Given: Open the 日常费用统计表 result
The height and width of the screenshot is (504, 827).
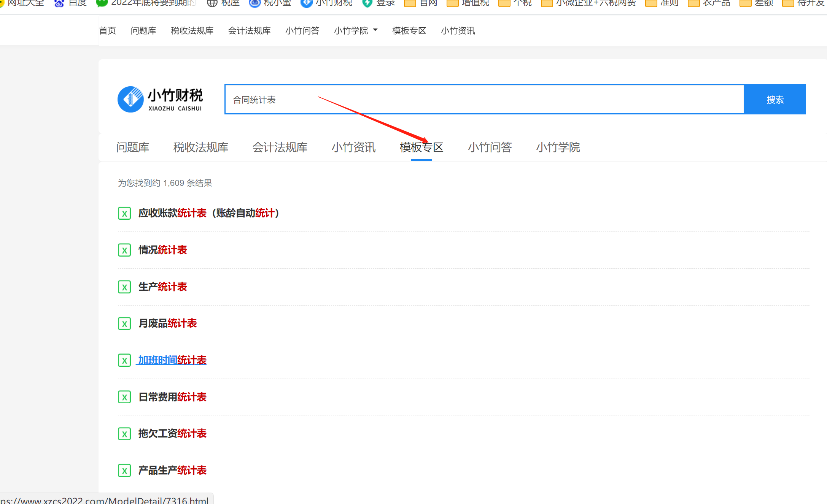Looking at the screenshot, I should 172,397.
